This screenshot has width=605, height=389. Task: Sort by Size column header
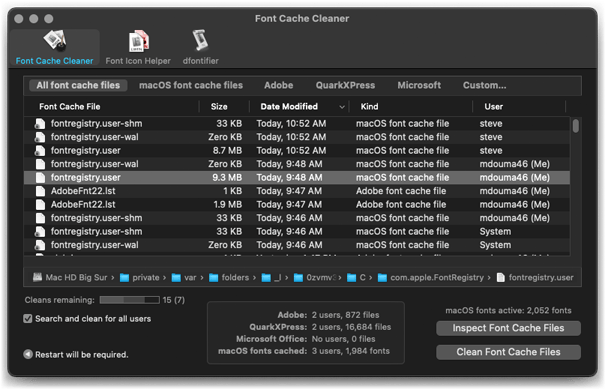point(219,107)
